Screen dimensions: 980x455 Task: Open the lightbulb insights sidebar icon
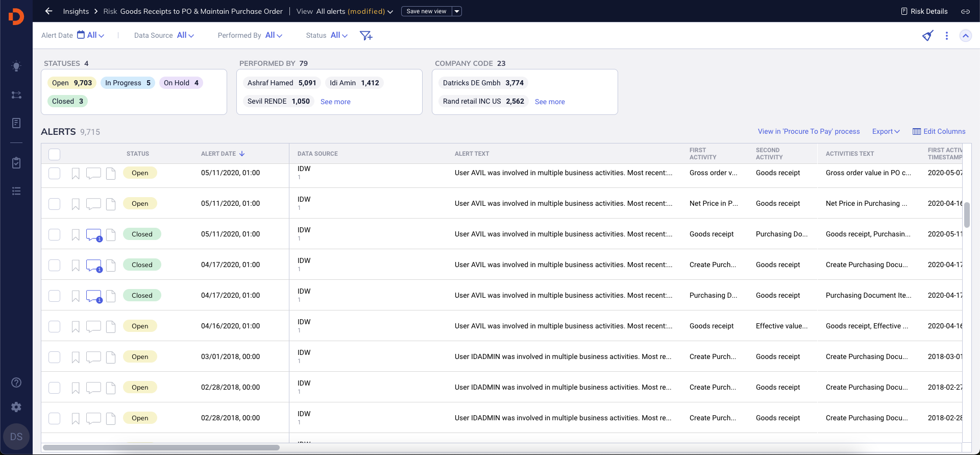click(16, 66)
